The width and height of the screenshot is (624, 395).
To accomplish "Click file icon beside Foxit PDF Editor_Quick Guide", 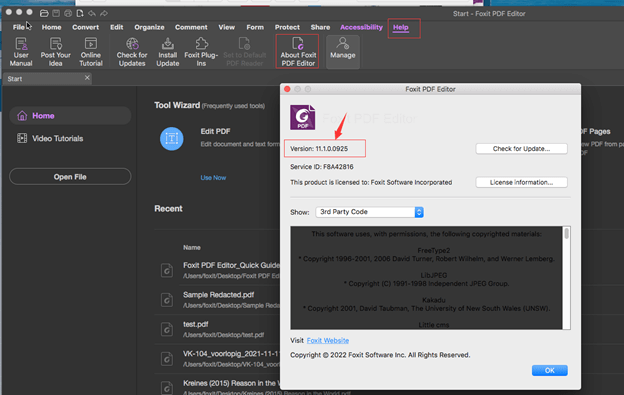I will (x=167, y=270).
